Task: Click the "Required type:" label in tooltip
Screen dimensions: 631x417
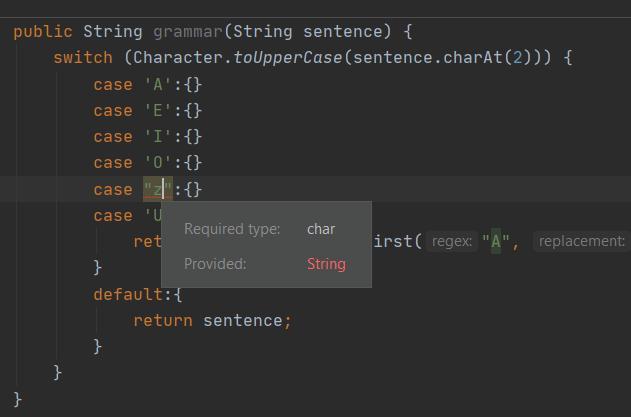Action: tap(232, 229)
